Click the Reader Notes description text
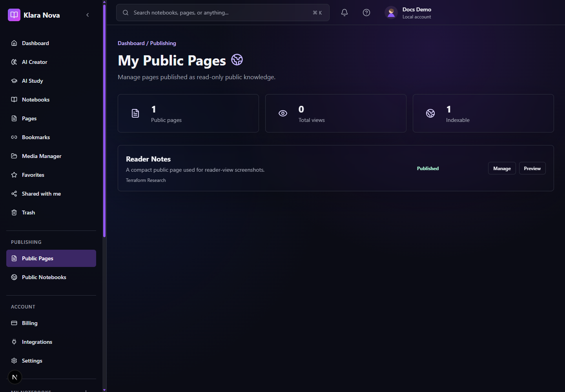The width and height of the screenshot is (565, 392). [x=195, y=170]
